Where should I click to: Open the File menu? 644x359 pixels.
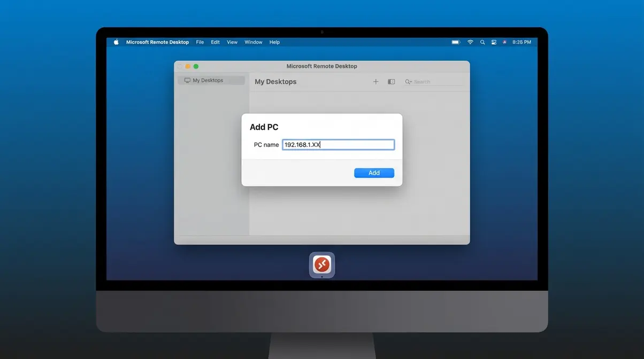200,42
